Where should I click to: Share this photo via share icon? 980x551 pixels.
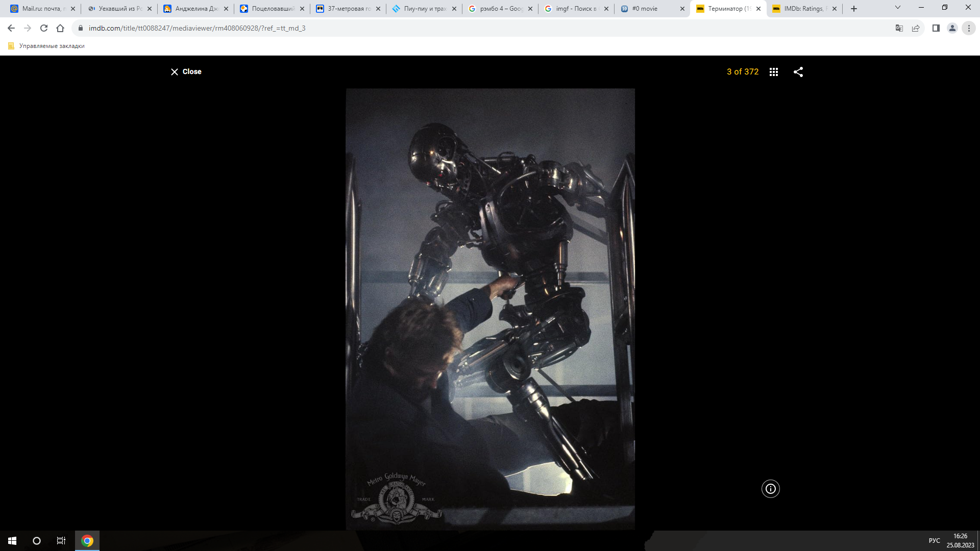click(798, 72)
